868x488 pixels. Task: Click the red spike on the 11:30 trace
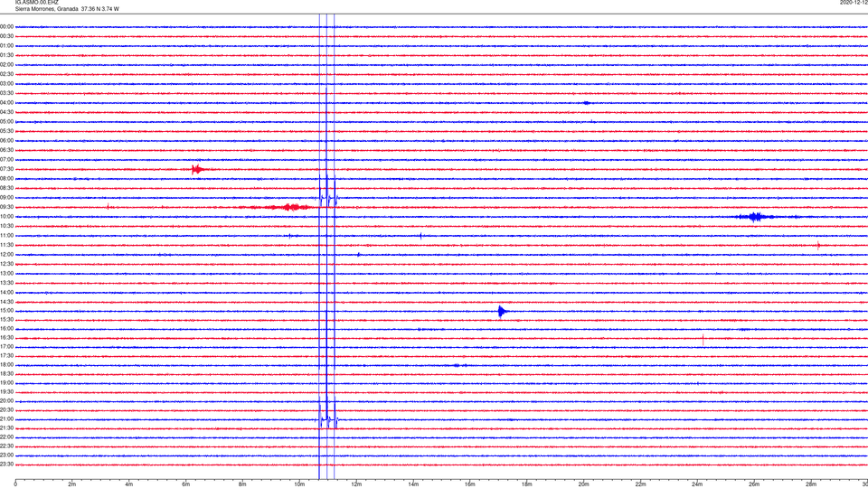[x=818, y=245]
